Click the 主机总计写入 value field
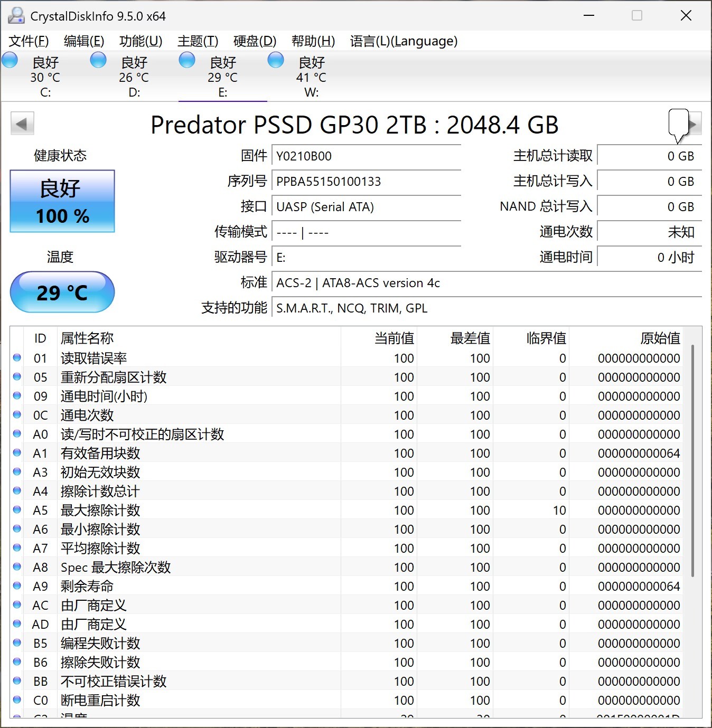This screenshot has width=712, height=728. 650,182
